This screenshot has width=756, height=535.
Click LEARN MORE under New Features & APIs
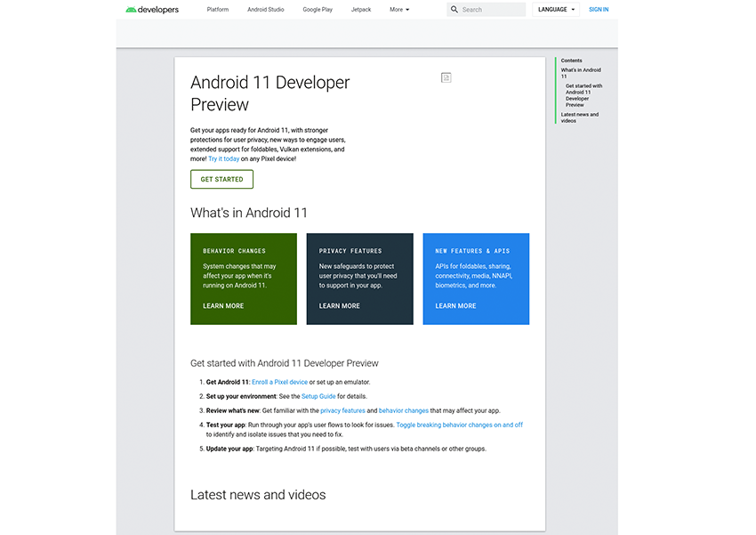click(455, 306)
